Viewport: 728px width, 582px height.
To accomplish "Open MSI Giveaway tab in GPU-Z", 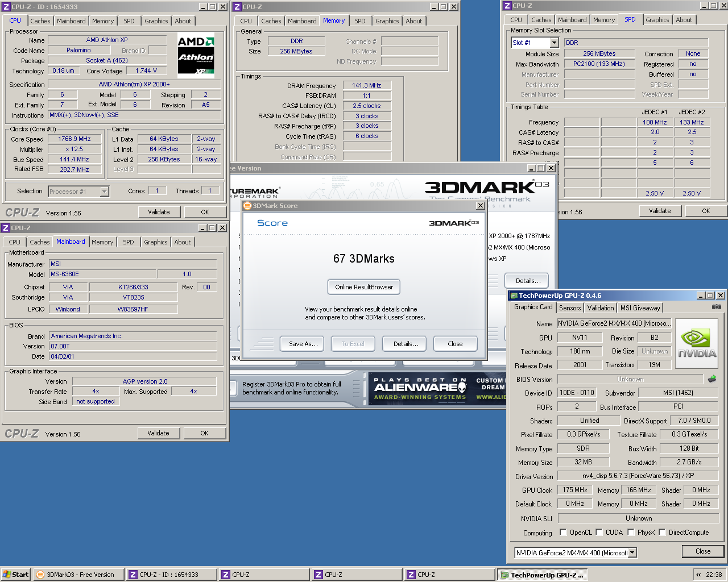I will pos(640,308).
